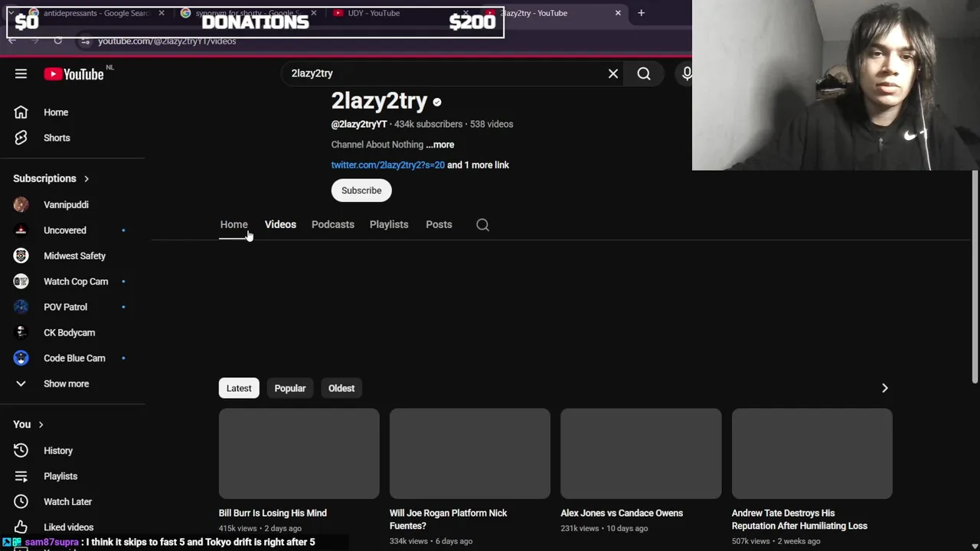Select the Latest filter chip
The height and width of the screenshot is (551, 980).
[x=239, y=388]
